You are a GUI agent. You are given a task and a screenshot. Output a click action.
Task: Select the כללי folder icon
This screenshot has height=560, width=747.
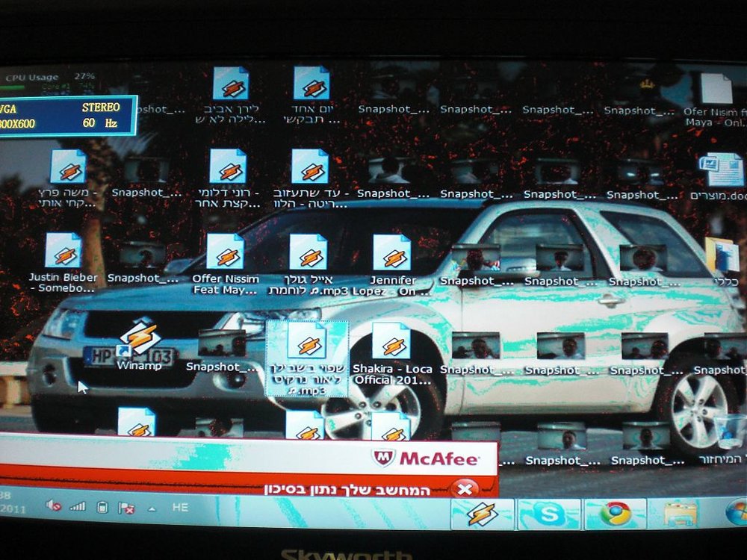(724, 262)
